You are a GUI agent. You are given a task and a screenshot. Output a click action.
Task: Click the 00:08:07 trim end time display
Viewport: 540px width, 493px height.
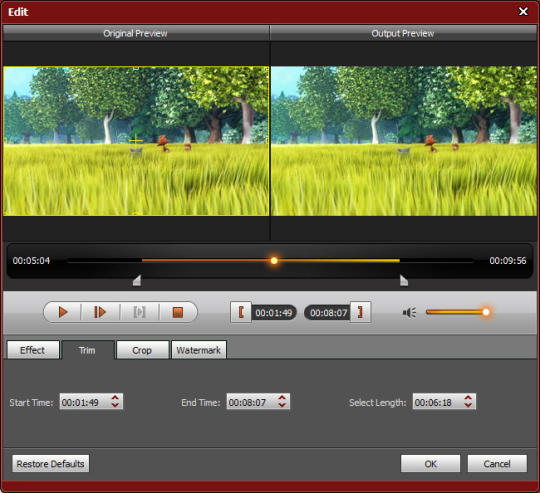(328, 313)
